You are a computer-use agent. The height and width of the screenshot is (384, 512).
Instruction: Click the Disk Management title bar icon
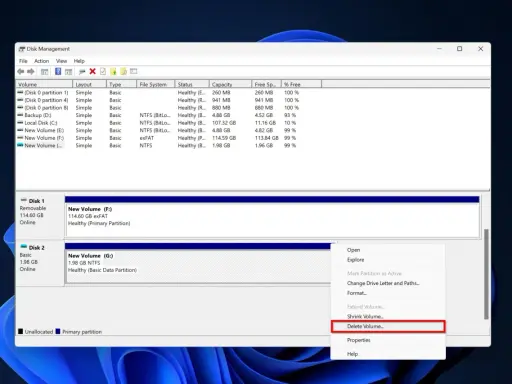point(22,49)
